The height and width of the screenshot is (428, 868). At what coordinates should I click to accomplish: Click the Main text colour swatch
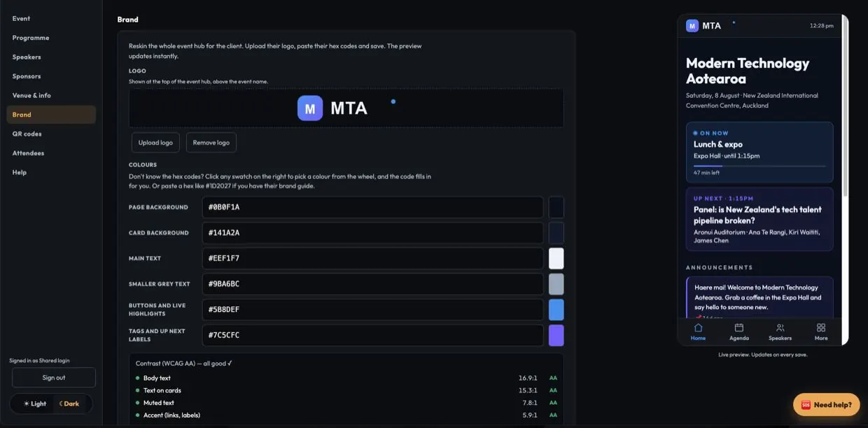point(556,258)
